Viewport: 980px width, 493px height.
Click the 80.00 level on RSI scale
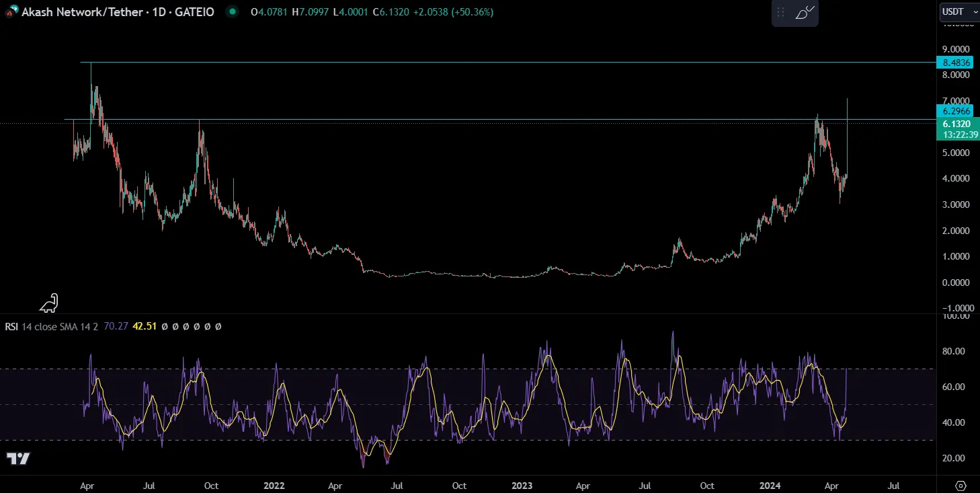coord(955,351)
